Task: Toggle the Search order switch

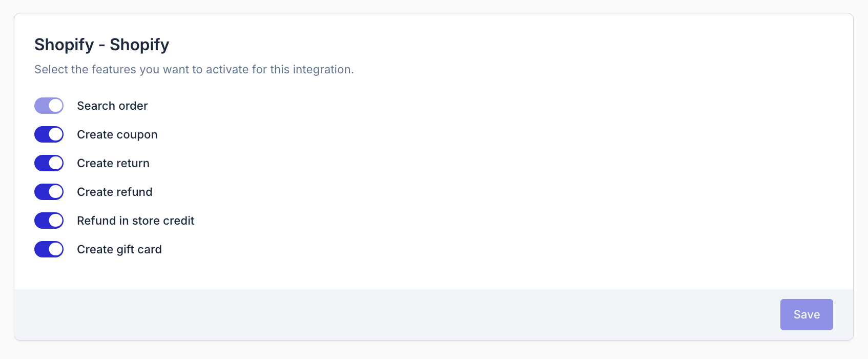Action: (x=49, y=106)
